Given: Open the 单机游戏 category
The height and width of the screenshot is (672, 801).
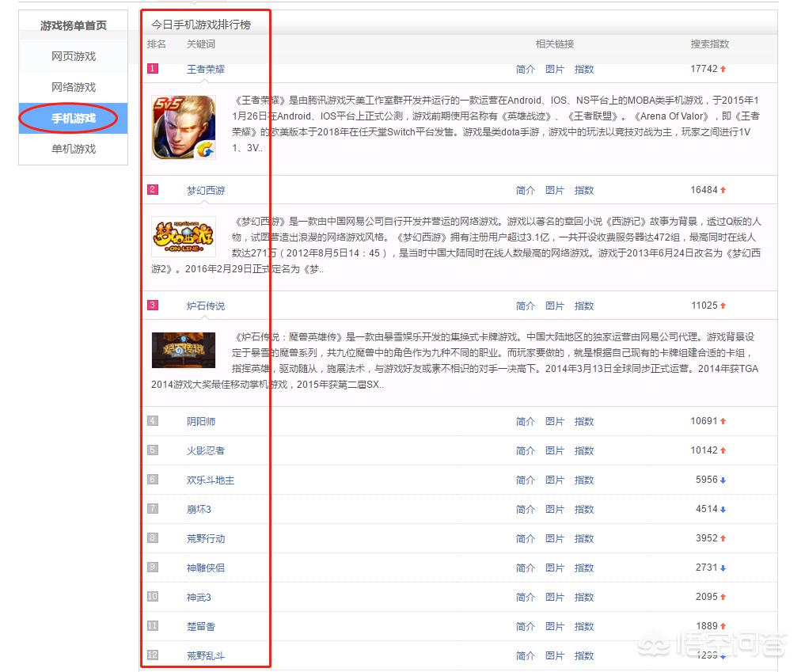Looking at the screenshot, I should (x=73, y=149).
